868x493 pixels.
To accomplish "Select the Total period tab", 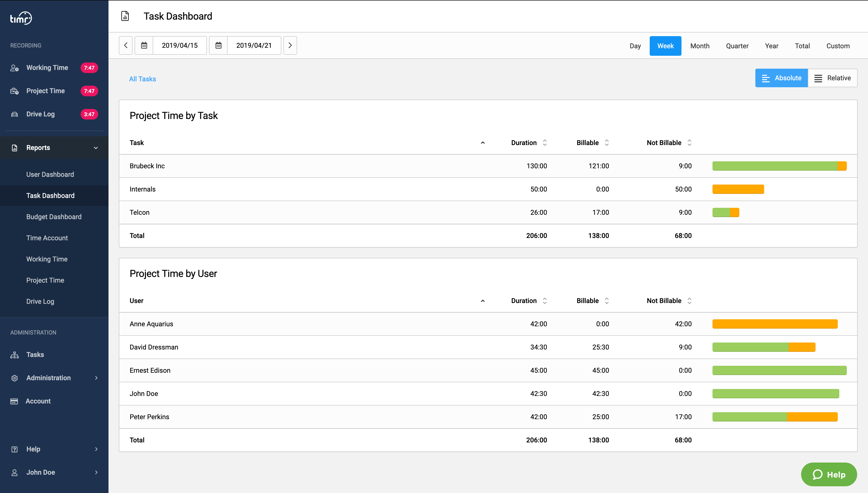I will click(802, 46).
